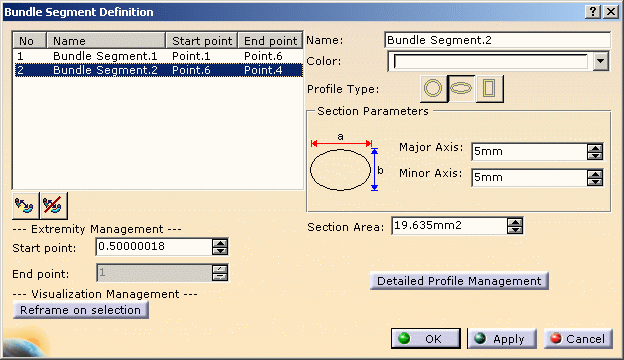
Task: Click the Name input field
Action: point(497,40)
